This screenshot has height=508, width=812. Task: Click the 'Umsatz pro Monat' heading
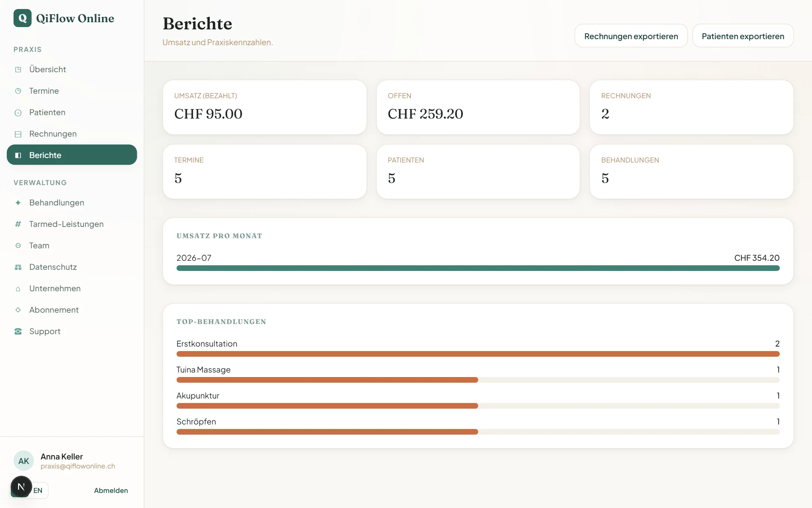coord(220,236)
